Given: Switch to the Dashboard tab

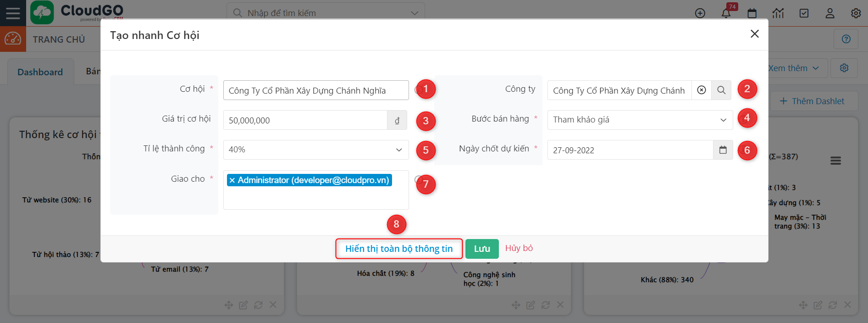Looking at the screenshot, I should pos(40,72).
